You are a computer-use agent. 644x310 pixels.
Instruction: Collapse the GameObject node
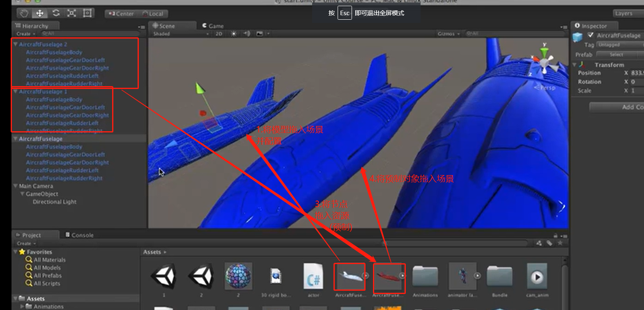click(x=22, y=194)
